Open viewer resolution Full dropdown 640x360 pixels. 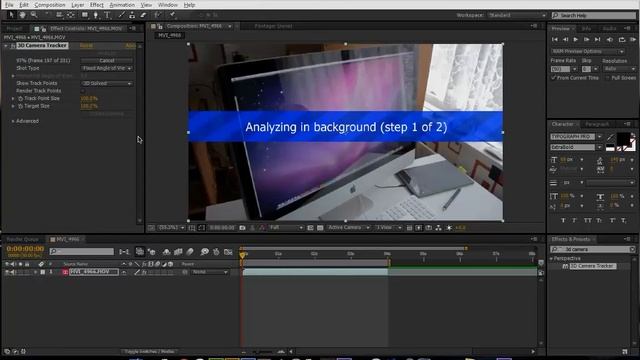pos(286,228)
